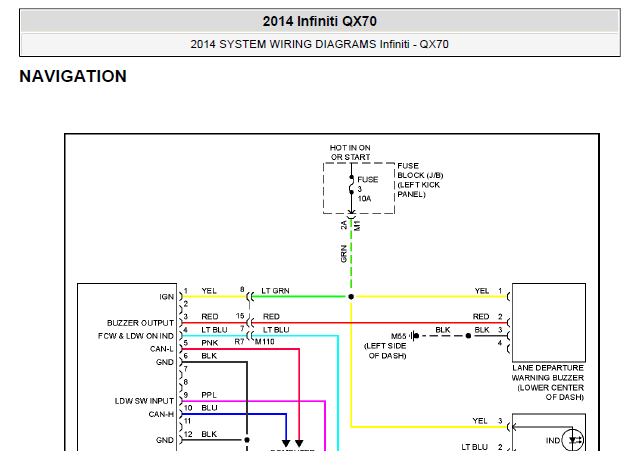Click the RED label at pin 3
Image resolution: width=628 pixels, height=451 pixels.
pos(209,317)
